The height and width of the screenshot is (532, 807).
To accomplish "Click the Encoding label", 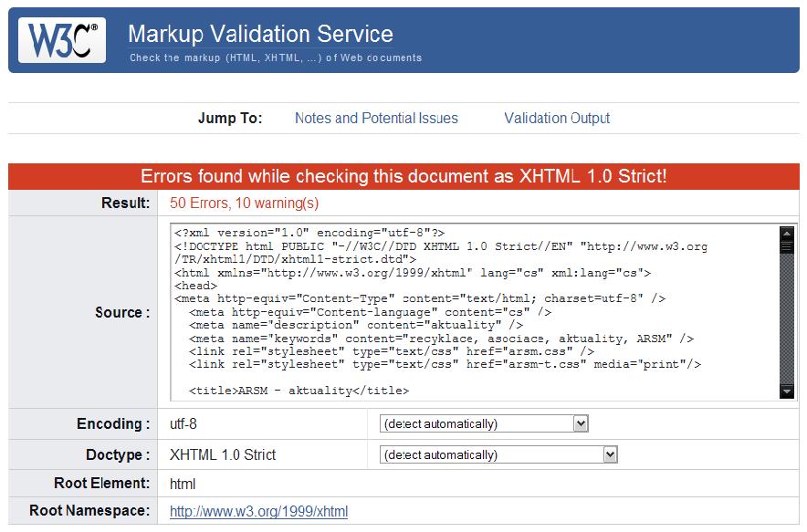I will (x=113, y=424).
